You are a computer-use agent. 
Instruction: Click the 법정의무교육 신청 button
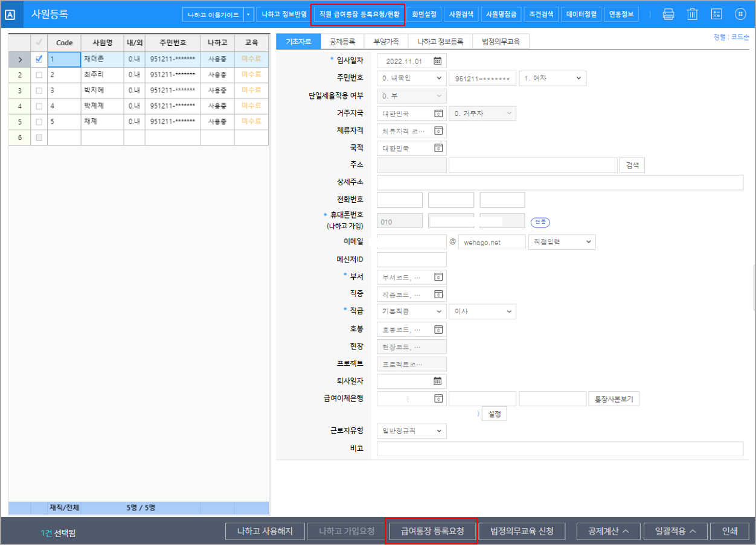point(523,531)
